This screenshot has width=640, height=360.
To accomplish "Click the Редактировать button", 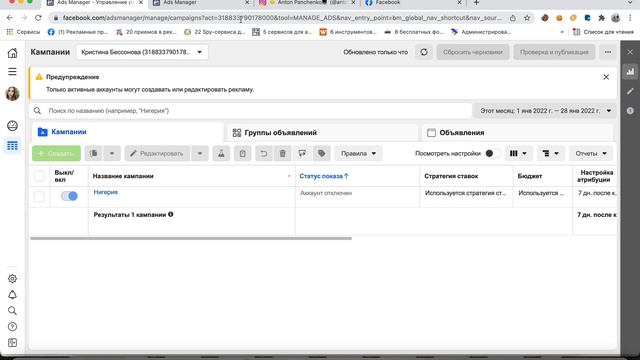I will [x=157, y=153].
